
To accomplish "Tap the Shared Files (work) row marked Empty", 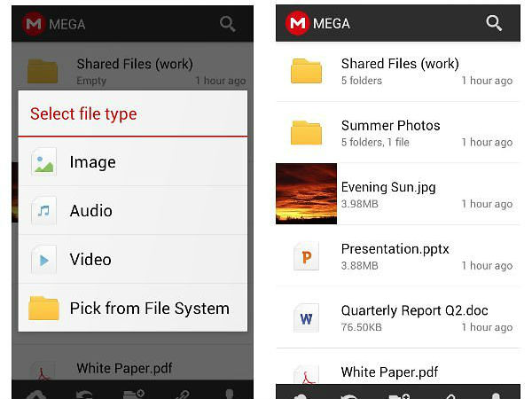I will click(133, 71).
